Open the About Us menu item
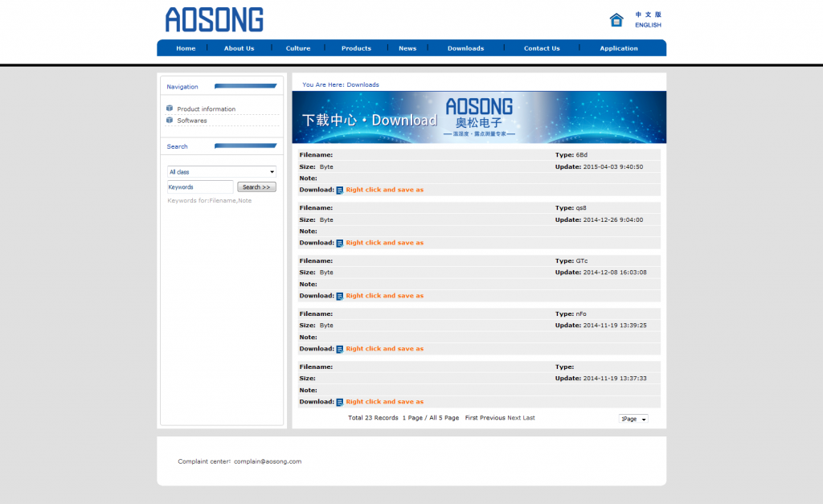This screenshot has height=504, width=823. click(239, 48)
